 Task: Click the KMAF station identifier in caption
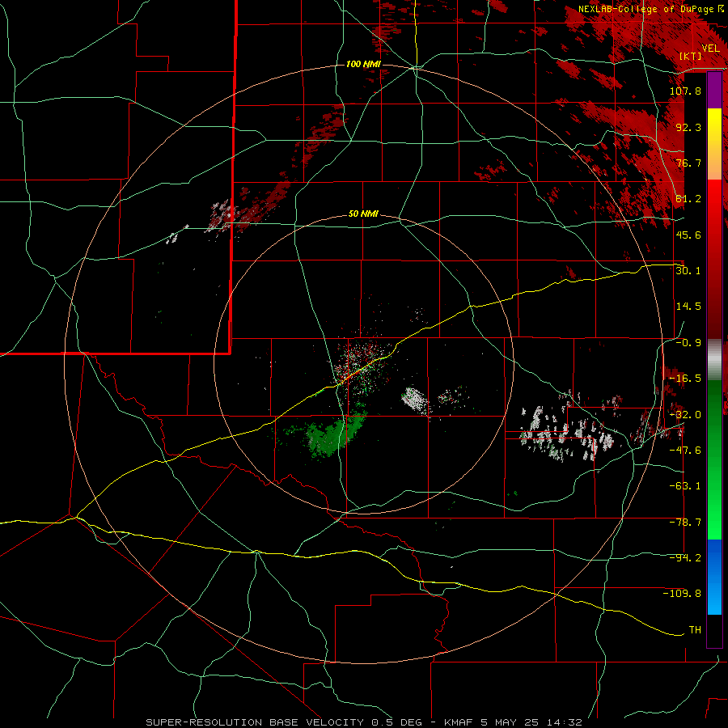459,722
